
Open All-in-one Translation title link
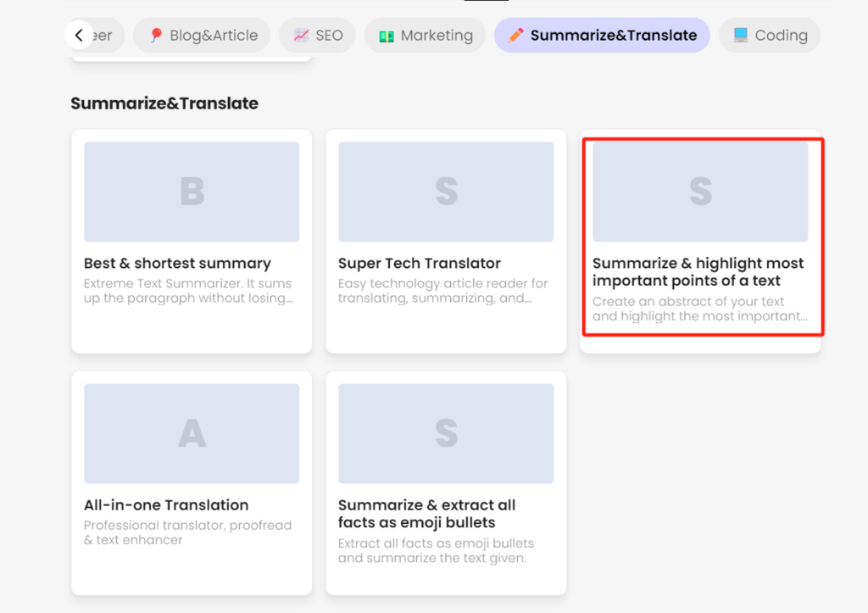click(x=166, y=505)
